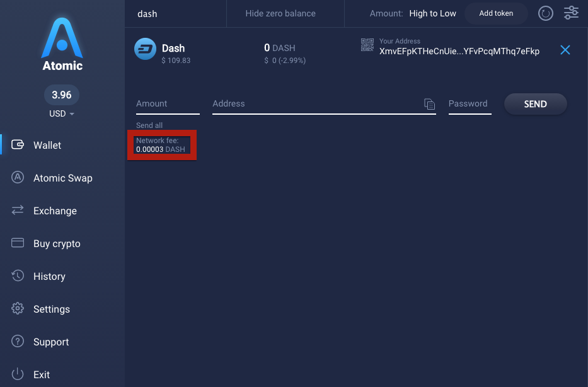Click the Dash coin name
The width and height of the screenshot is (588, 387).
(173, 49)
